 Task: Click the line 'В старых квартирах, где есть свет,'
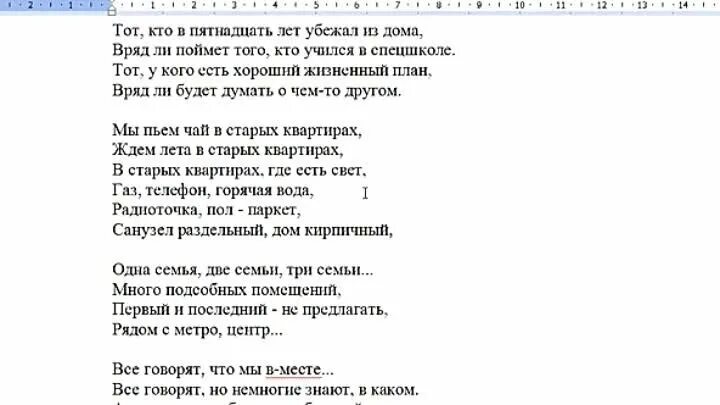tap(239, 171)
